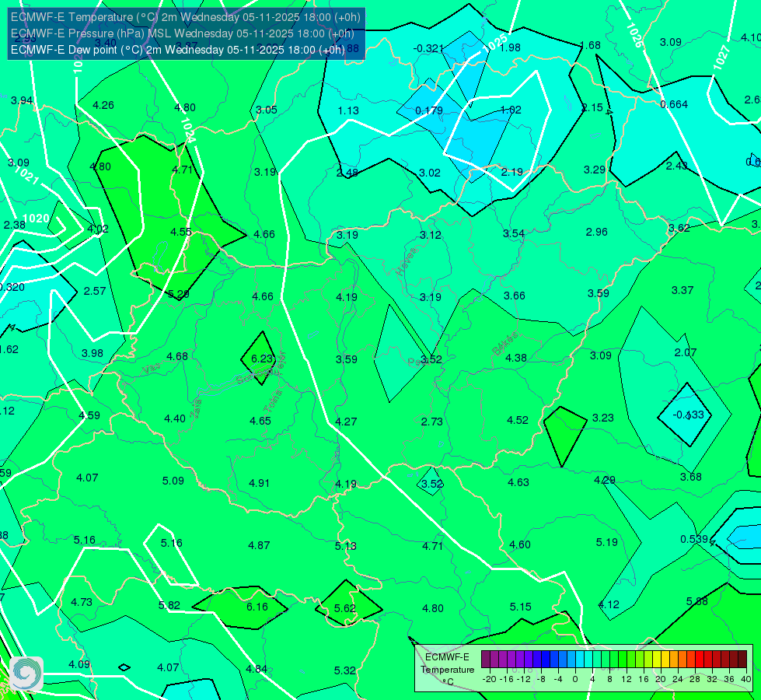Screen dimensions: 761x700
Task: Click the 5.62 temperature value
Action: pyautogui.click(x=345, y=608)
